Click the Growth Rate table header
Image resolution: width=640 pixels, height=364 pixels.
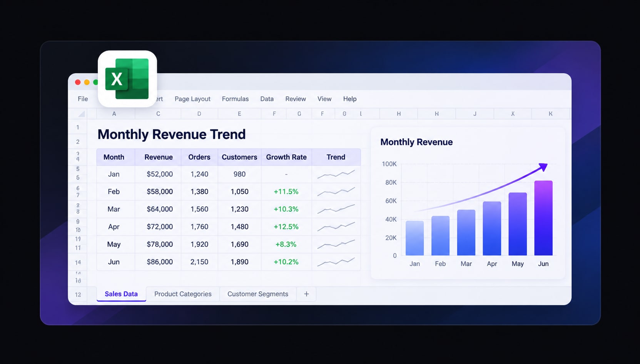pyautogui.click(x=286, y=157)
